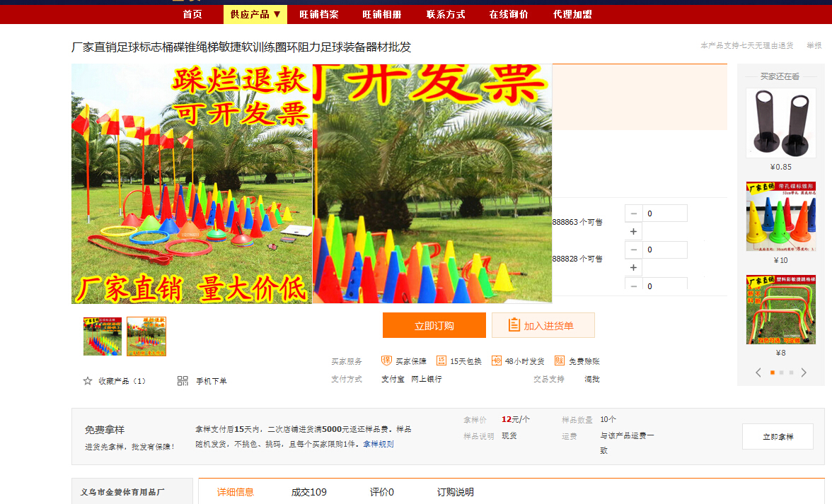Switch to the 成交109 tab
The width and height of the screenshot is (832, 504).
309,492
